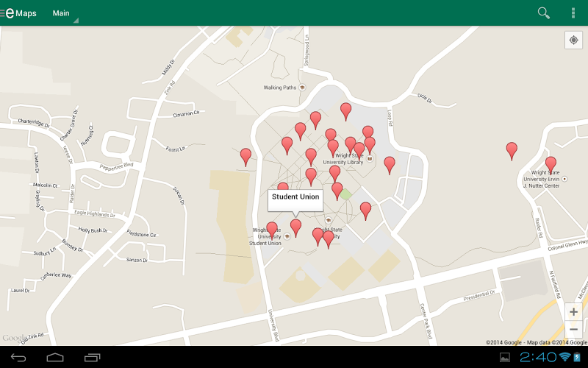
Task: Tap the 2:40 clock in system bar
Action: pyautogui.click(x=538, y=357)
